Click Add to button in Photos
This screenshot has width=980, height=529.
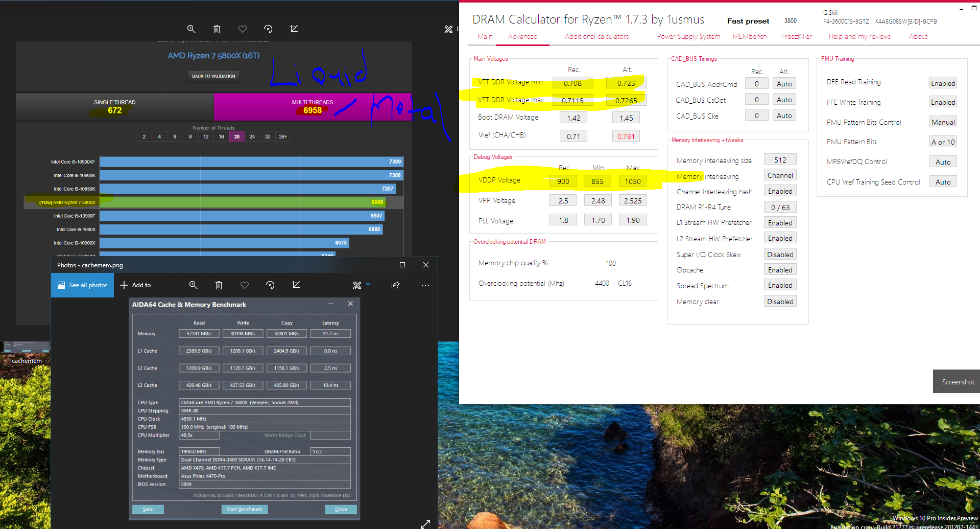(135, 285)
